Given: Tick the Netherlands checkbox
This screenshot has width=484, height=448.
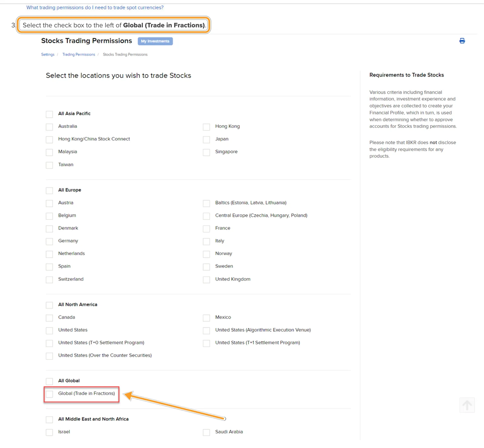Looking at the screenshot, I should click(49, 254).
